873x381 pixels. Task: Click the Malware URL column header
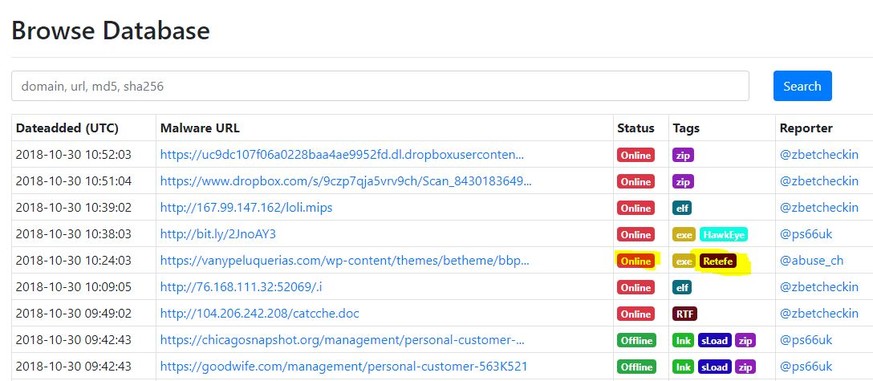click(x=200, y=128)
